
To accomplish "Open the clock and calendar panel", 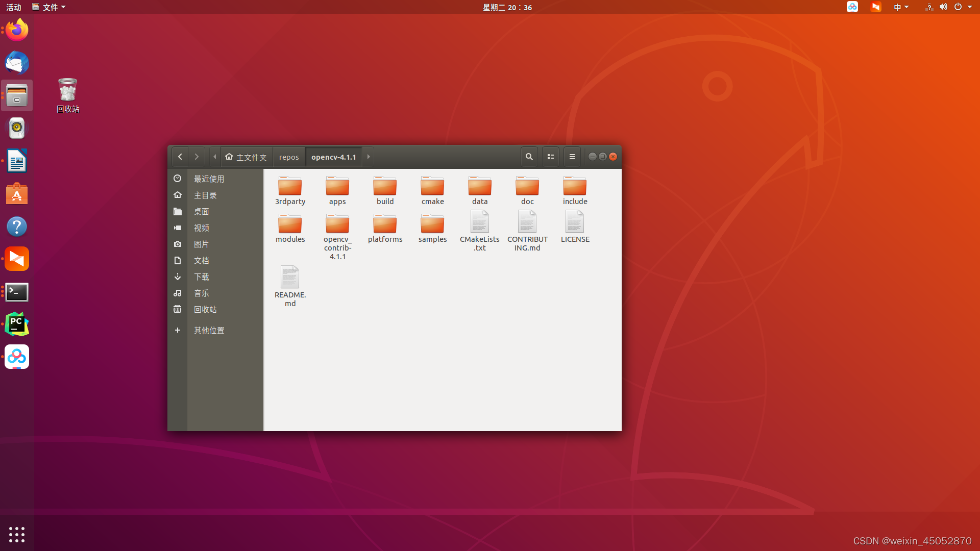I will click(507, 7).
